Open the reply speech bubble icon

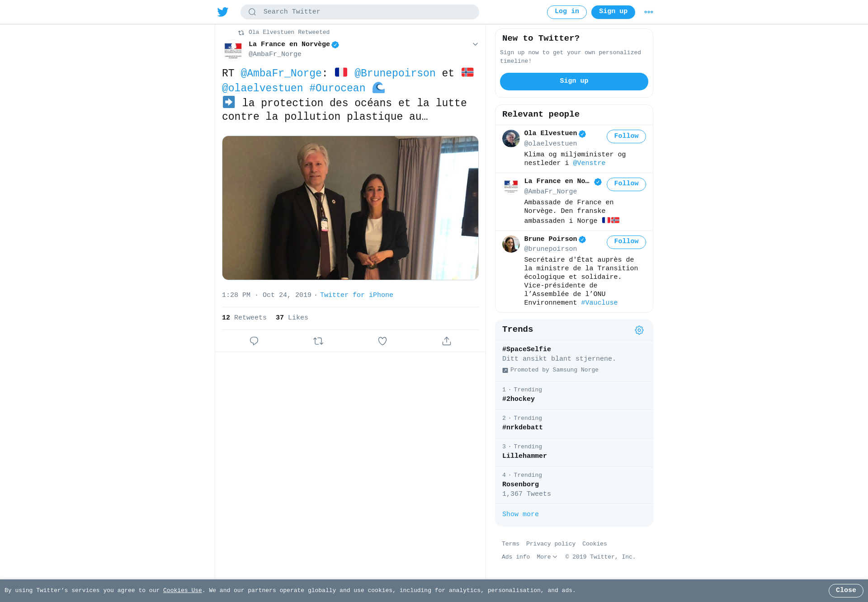[254, 341]
